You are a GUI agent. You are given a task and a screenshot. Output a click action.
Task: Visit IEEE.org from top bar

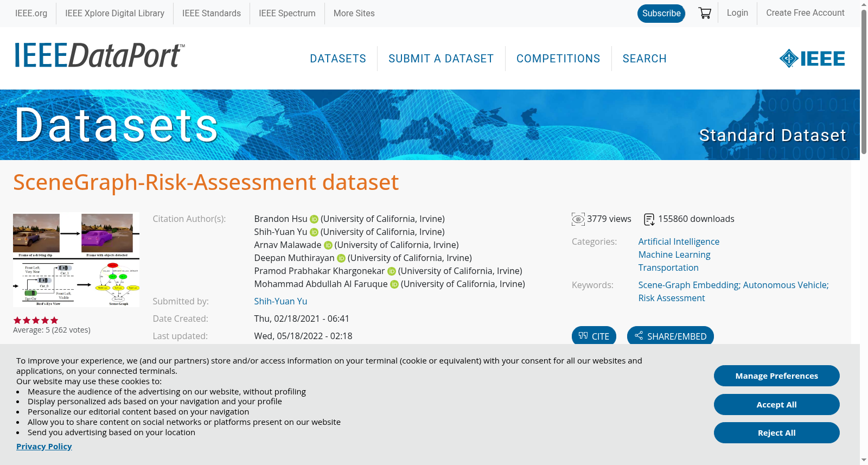click(x=31, y=13)
